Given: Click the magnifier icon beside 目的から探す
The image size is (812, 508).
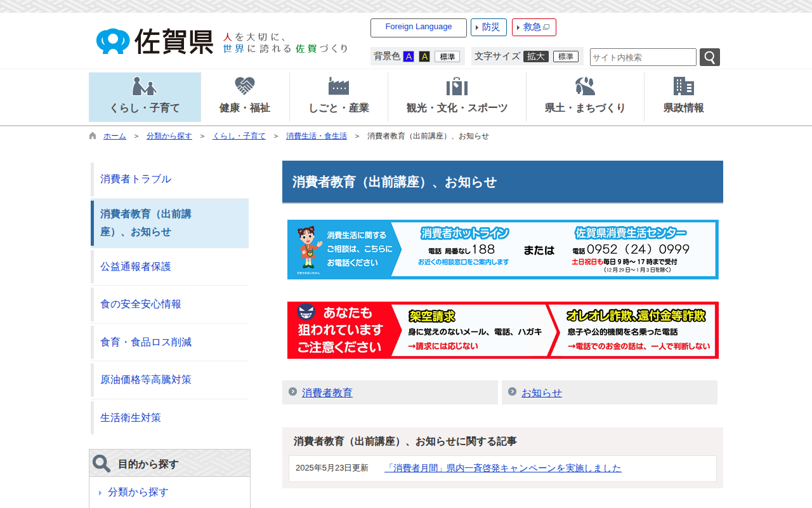Looking at the screenshot, I should [101, 464].
